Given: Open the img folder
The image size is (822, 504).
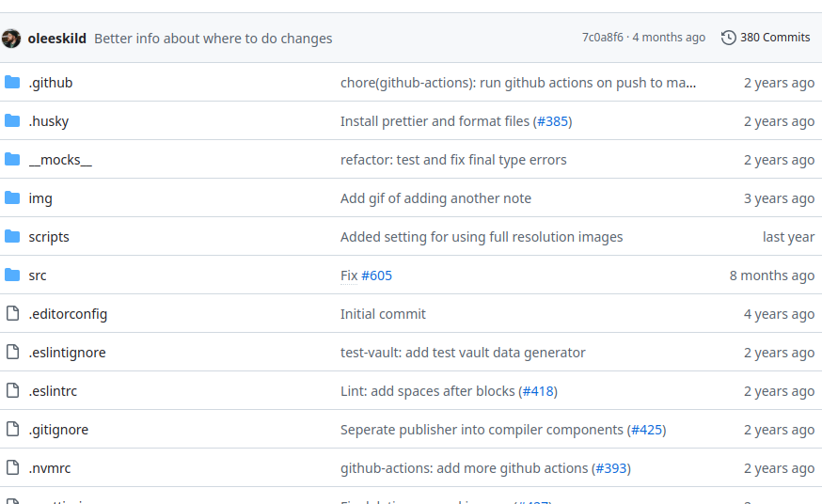Looking at the screenshot, I should pos(40,198).
